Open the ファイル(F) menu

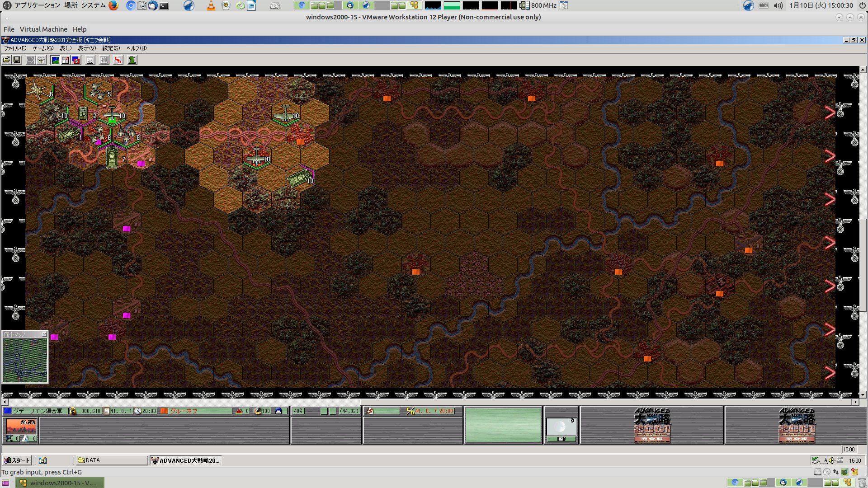[15, 48]
